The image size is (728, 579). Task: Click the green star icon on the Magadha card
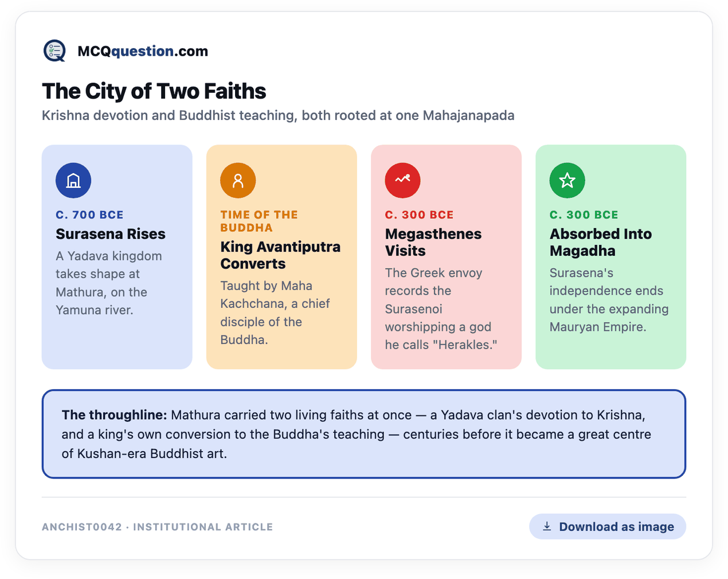click(x=567, y=181)
